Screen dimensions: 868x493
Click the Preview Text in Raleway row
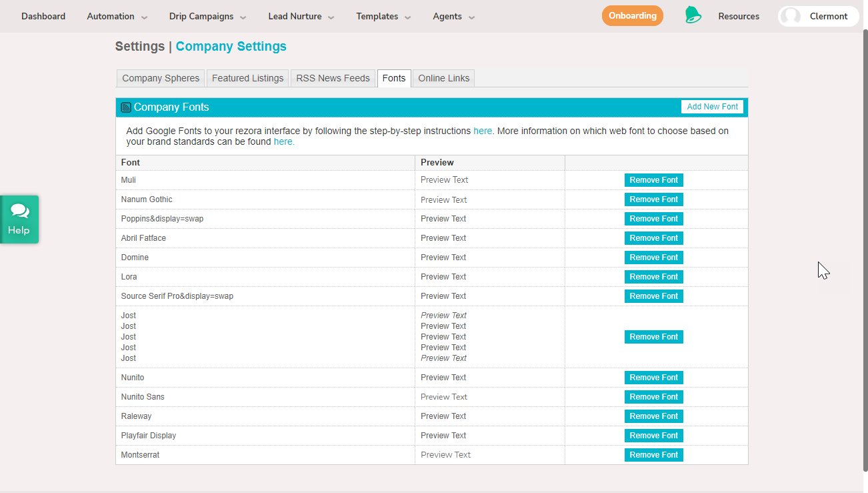(443, 416)
